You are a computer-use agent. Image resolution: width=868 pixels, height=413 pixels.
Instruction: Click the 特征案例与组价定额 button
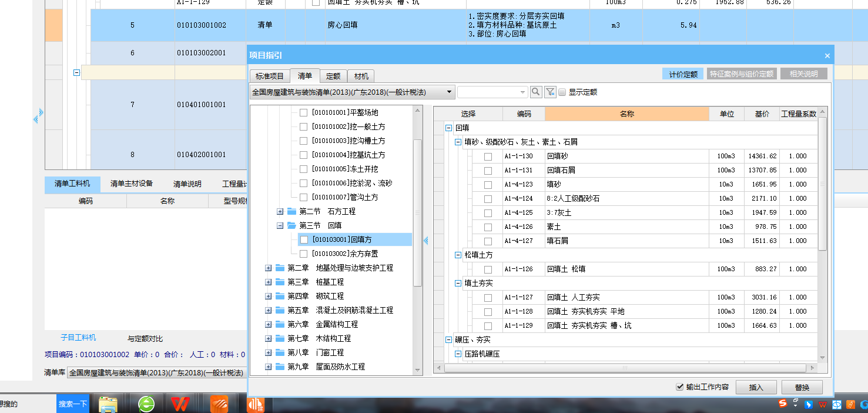coord(742,74)
